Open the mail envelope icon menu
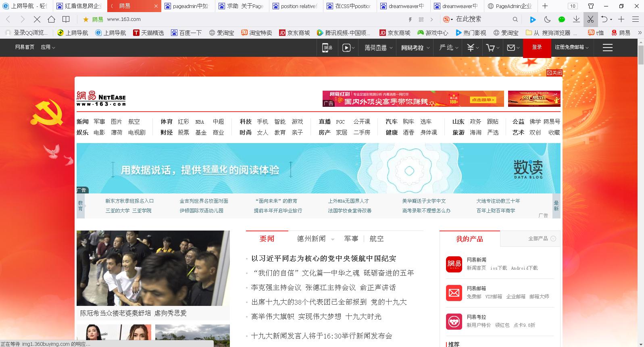 tap(513, 48)
